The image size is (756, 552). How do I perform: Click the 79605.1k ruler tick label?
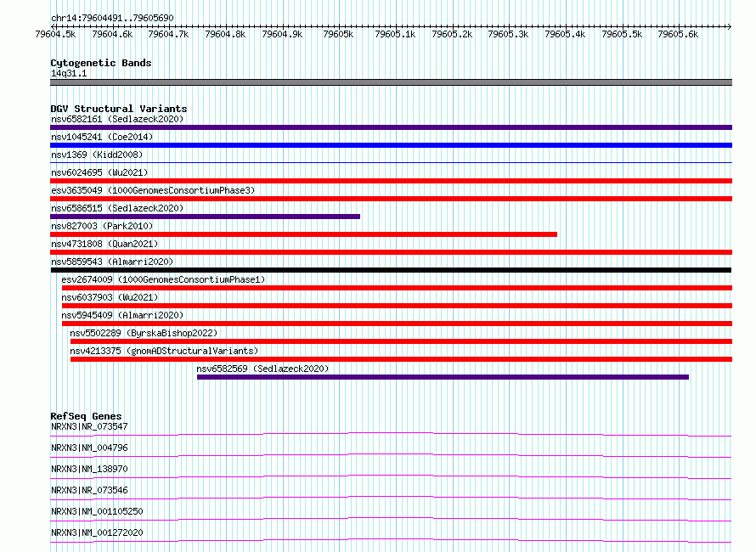[395, 34]
